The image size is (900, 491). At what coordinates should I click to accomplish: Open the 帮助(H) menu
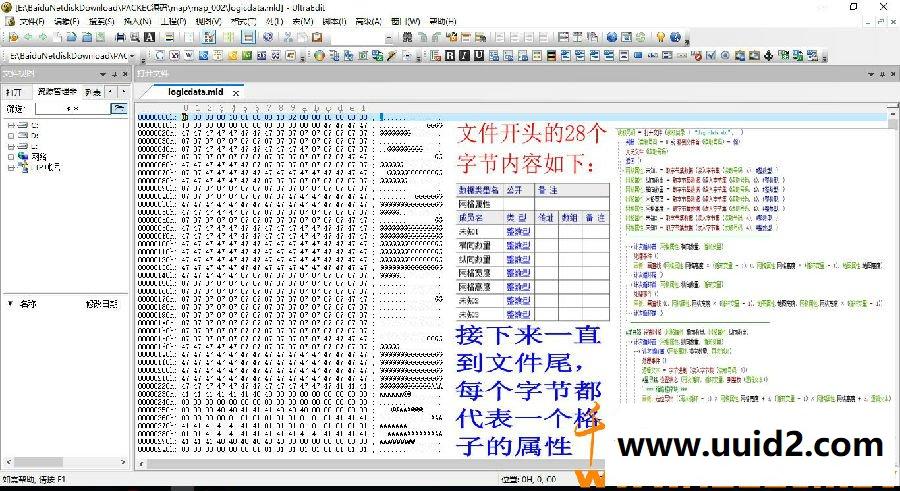point(442,21)
